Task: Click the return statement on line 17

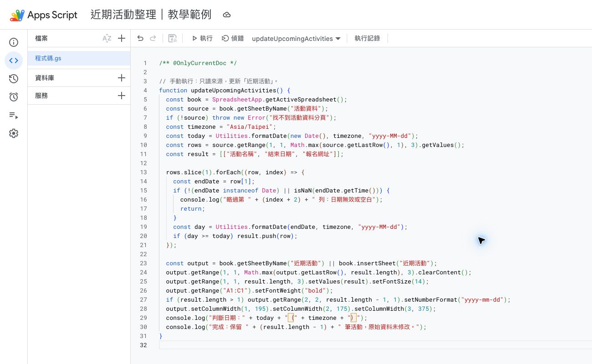Action: tap(192, 208)
